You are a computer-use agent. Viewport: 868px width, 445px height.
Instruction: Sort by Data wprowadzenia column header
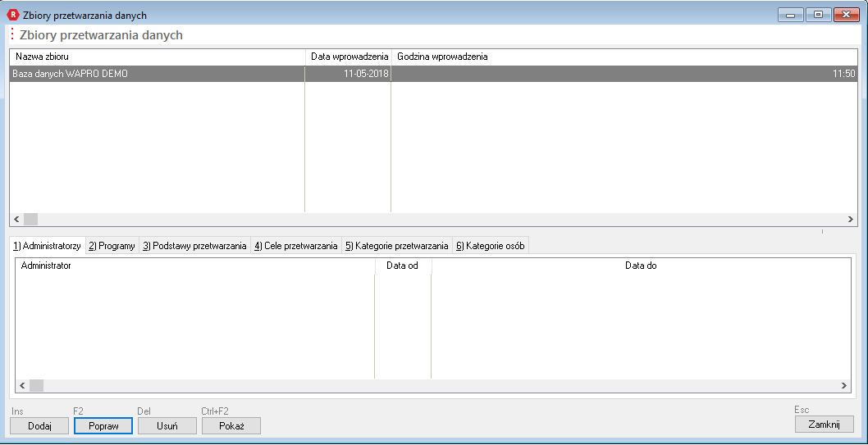click(349, 57)
